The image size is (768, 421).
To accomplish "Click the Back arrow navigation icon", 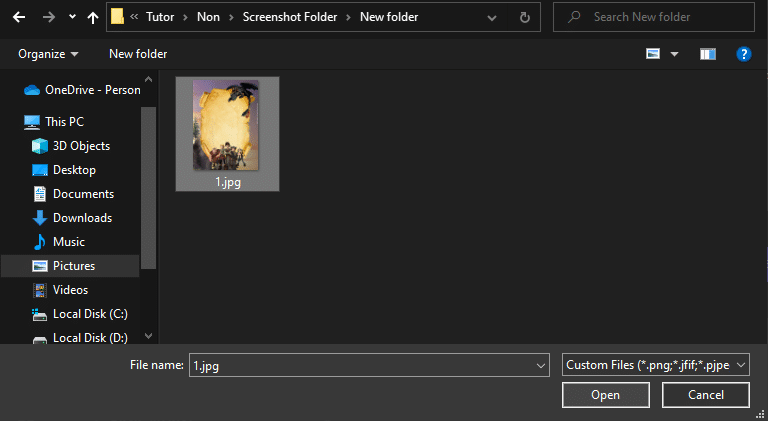I will pyautogui.click(x=19, y=17).
